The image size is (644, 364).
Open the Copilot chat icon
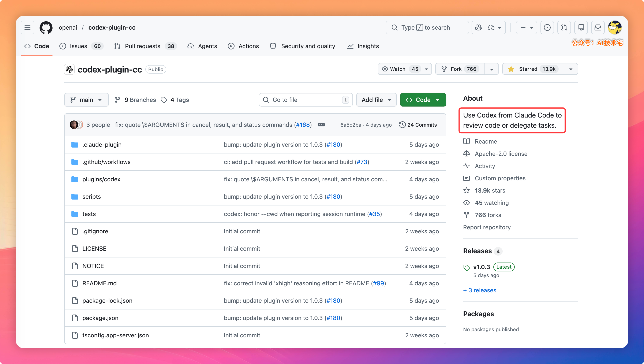click(x=478, y=27)
